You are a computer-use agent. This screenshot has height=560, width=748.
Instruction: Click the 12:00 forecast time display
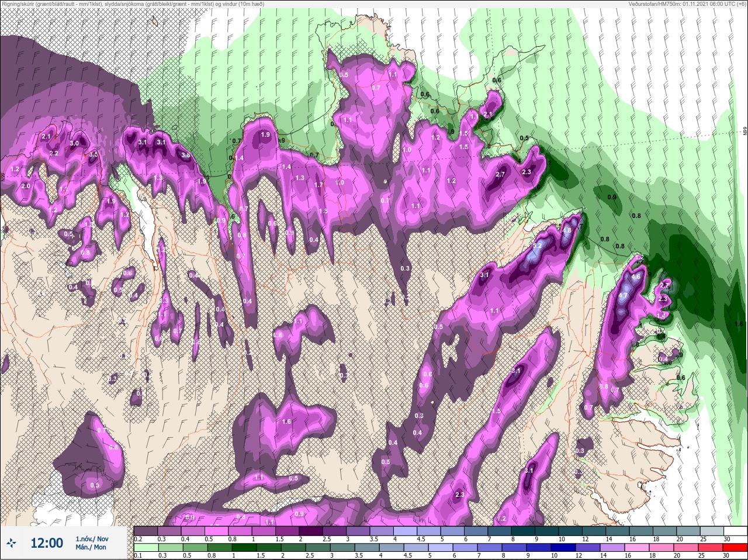click(x=47, y=543)
